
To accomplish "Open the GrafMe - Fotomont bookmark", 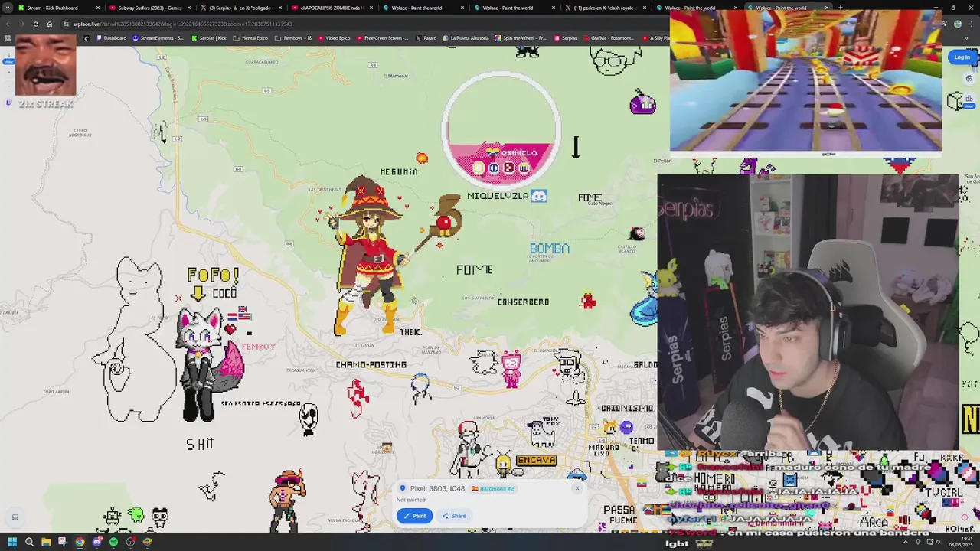I will tap(608, 38).
